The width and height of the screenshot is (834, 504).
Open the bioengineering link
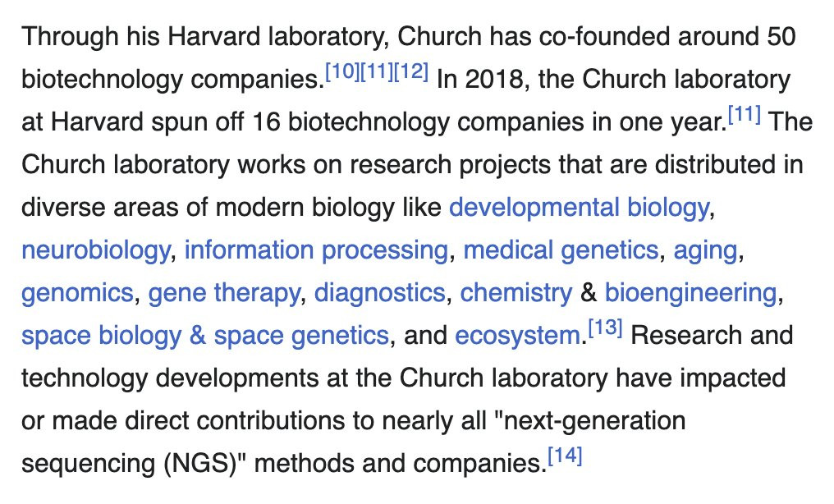point(690,293)
